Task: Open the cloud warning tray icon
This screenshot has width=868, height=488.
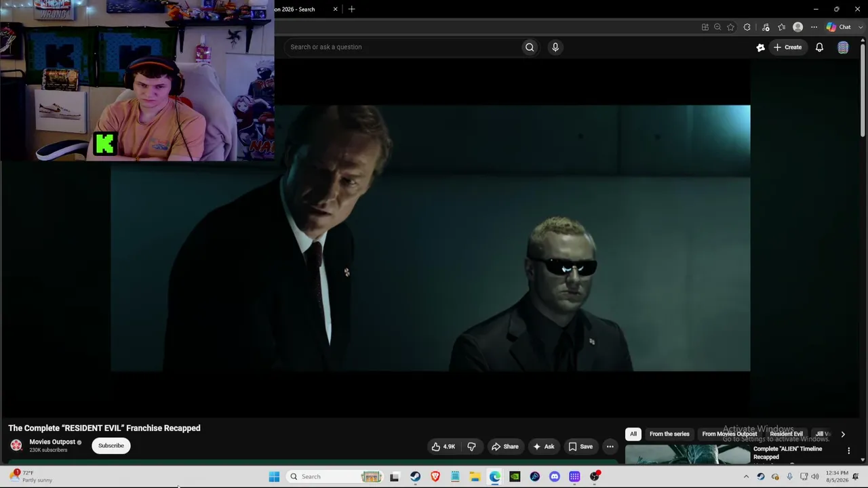Action: pyautogui.click(x=775, y=476)
